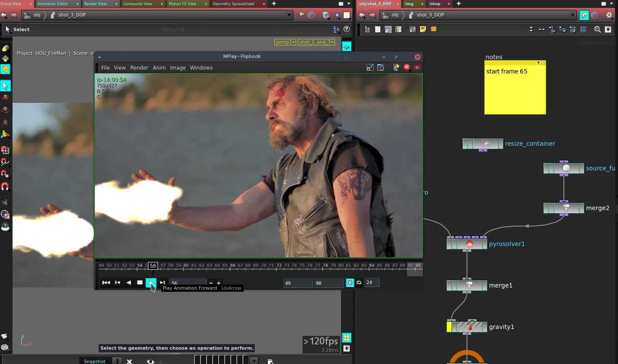Click the network editor gear settings icon

609,15
